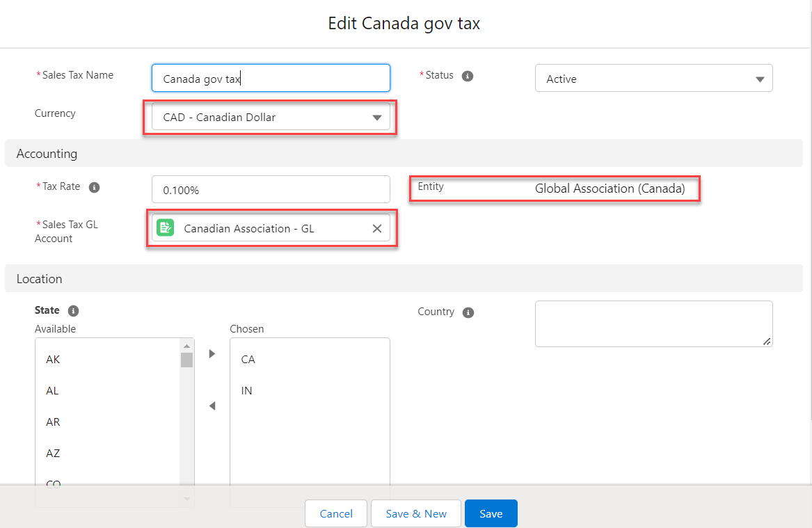Click the Tax Rate info icon

tap(95, 187)
